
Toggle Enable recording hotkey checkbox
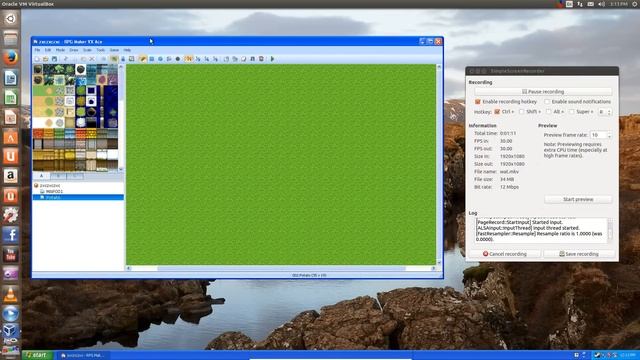(478, 101)
